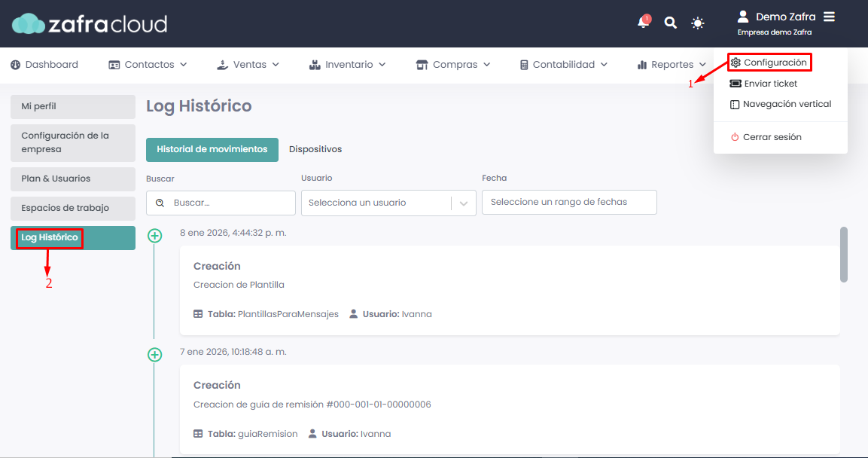This screenshot has height=458, width=868.
Task: Click the user profile avatar icon
Action: [743, 17]
